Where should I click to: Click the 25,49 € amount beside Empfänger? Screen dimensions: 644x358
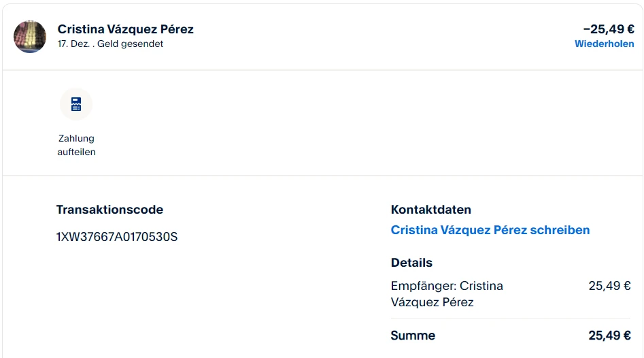(x=609, y=286)
